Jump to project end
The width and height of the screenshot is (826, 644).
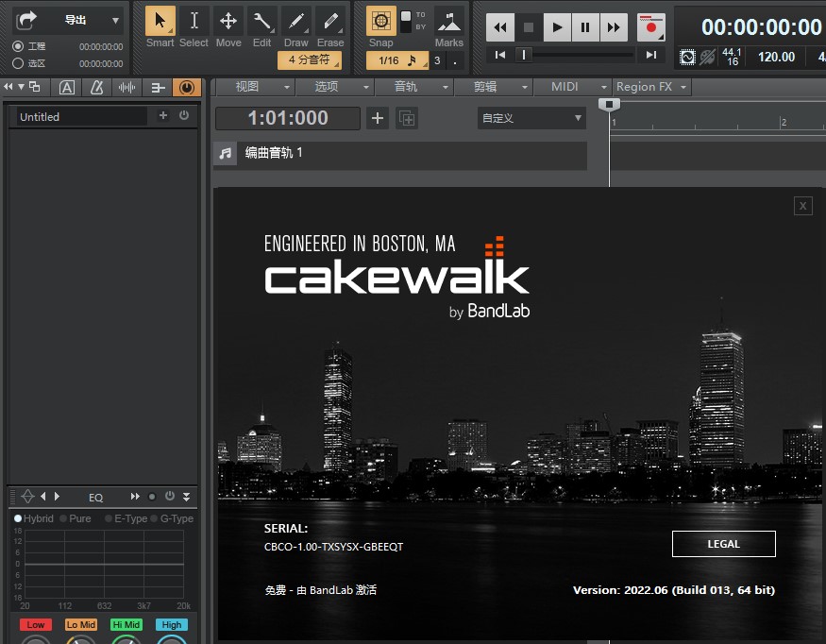(x=651, y=54)
